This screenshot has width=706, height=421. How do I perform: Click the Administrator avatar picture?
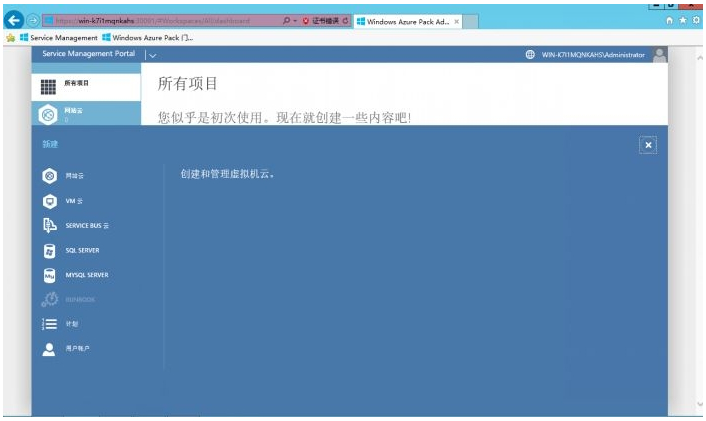(660, 55)
